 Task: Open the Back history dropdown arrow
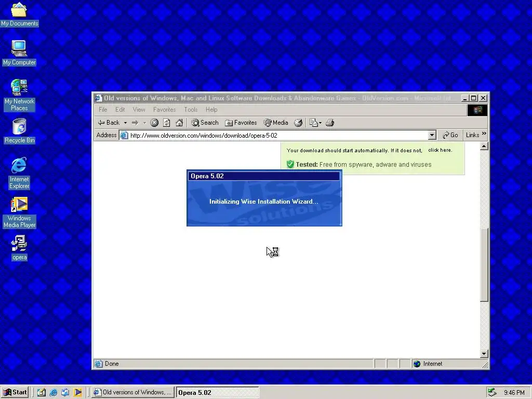pos(125,123)
